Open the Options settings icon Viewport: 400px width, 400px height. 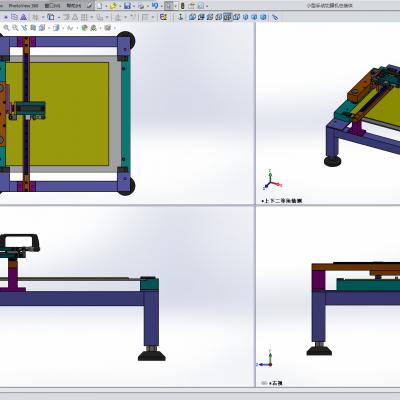click(x=201, y=6)
